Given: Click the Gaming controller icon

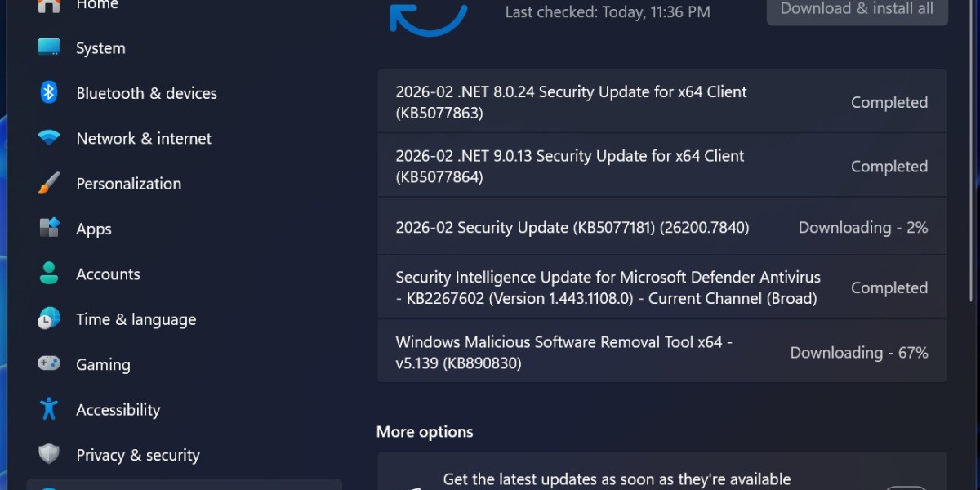Looking at the screenshot, I should click(49, 364).
